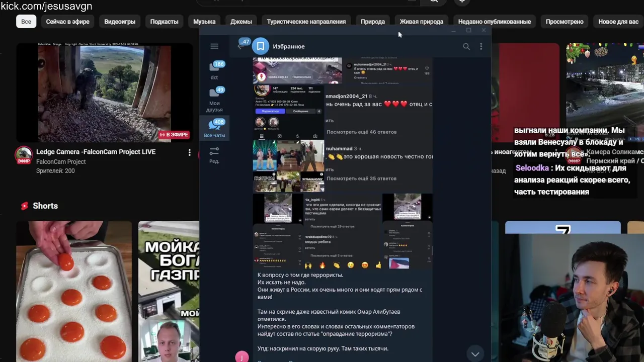Select the Все filter chip
This screenshot has width=644, height=362.
(26, 22)
